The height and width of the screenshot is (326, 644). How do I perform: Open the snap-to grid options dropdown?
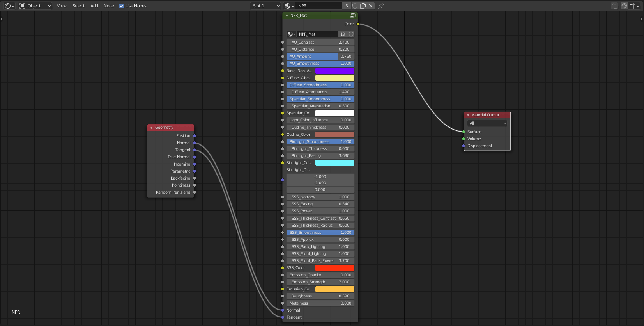pyautogui.click(x=634, y=6)
